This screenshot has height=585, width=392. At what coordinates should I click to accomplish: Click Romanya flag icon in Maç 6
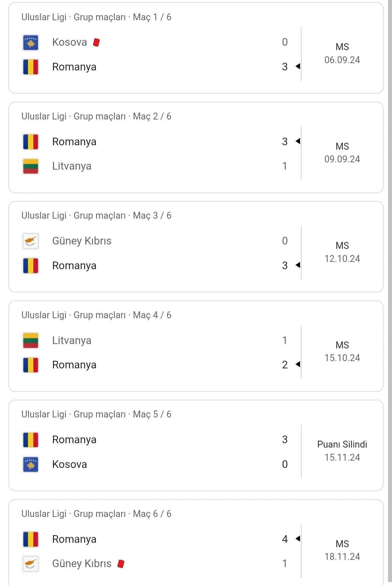(30, 539)
